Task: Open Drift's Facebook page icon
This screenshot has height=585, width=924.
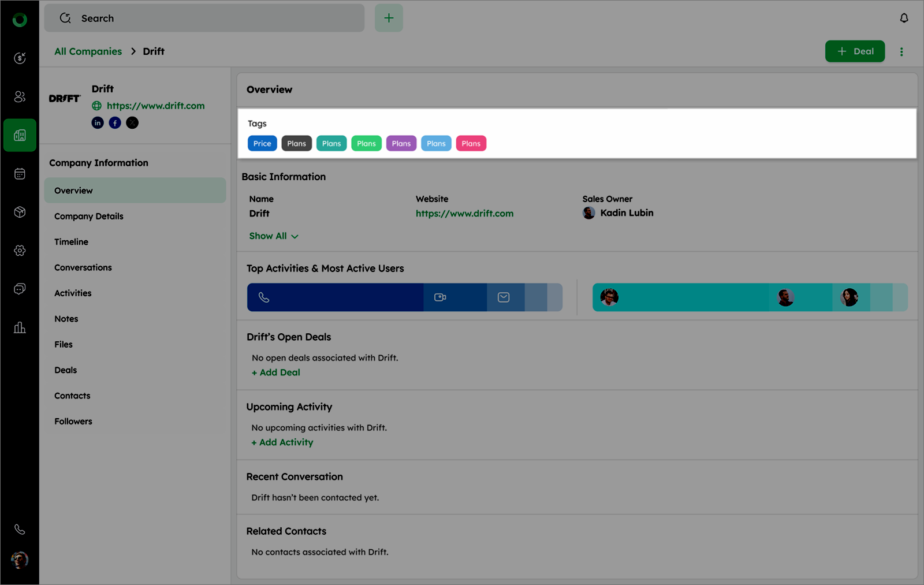Action: pos(115,123)
